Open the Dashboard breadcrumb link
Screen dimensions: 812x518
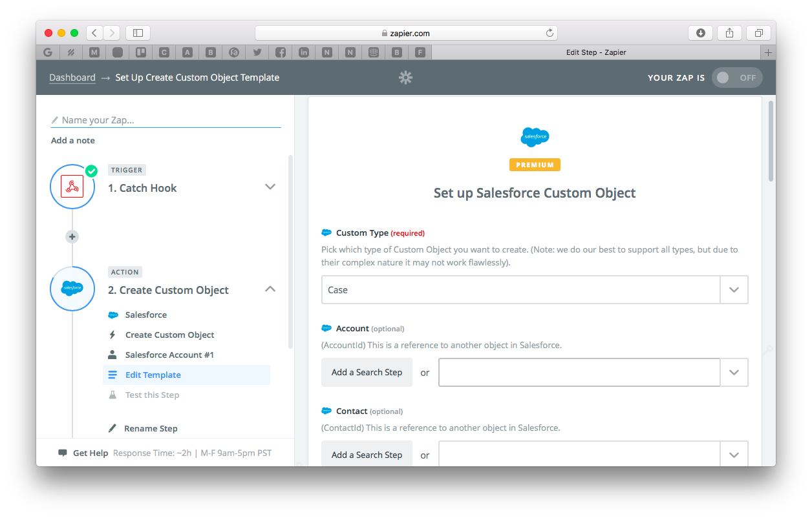point(72,77)
